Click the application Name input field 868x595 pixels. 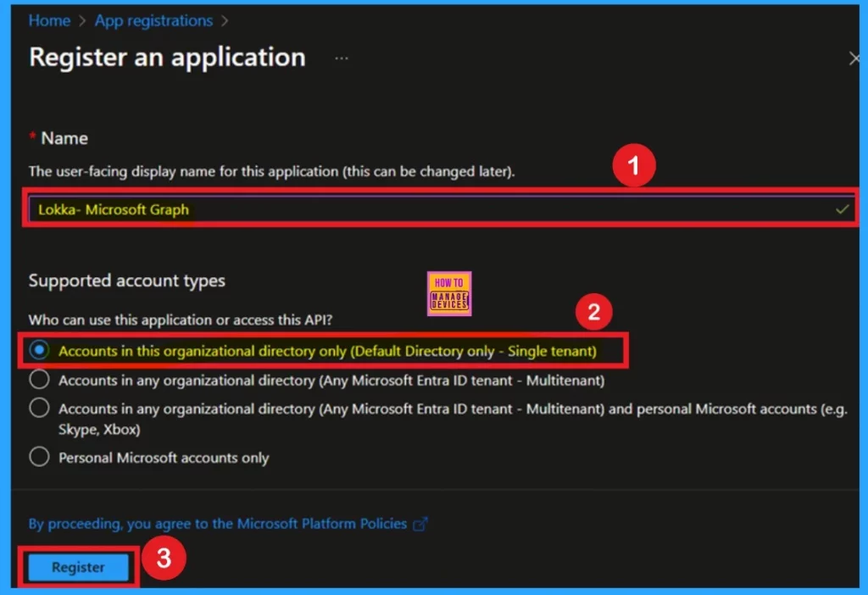pyautogui.click(x=441, y=209)
